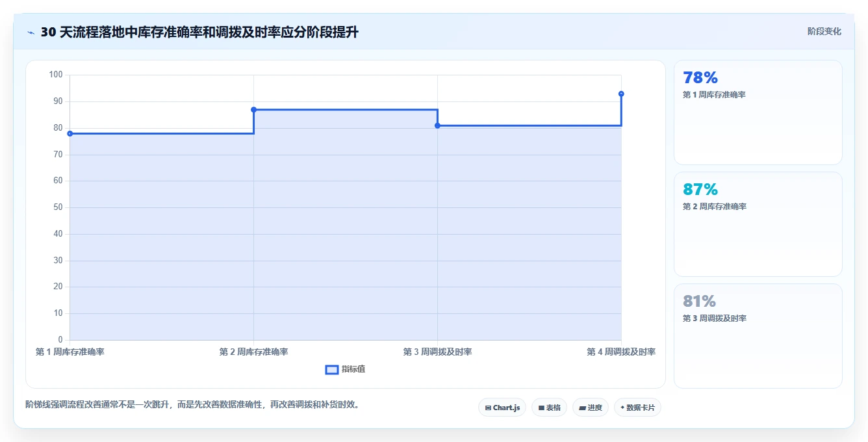The width and height of the screenshot is (868, 442).
Task: Select the 进度 chip
Action: click(x=591, y=408)
